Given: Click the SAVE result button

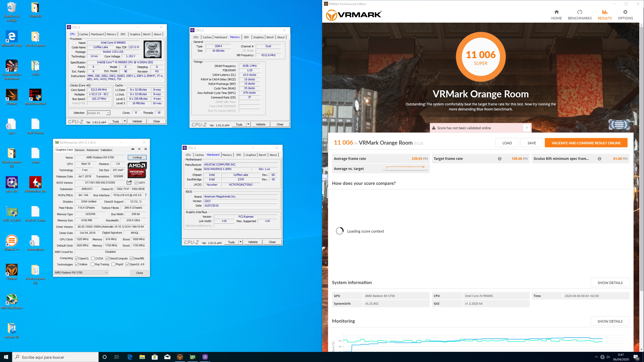Looking at the screenshot, I should 531,143.
